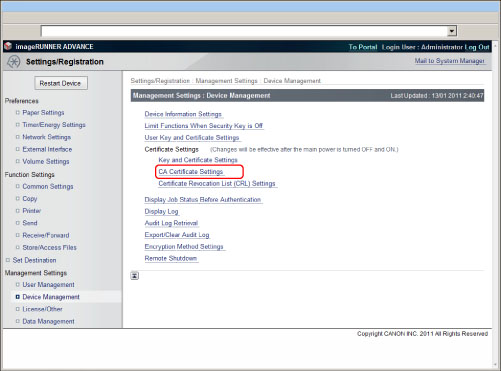The image size is (501, 371).
Task: Click the Last Updated timestamp text
Action: coord(437,96)
